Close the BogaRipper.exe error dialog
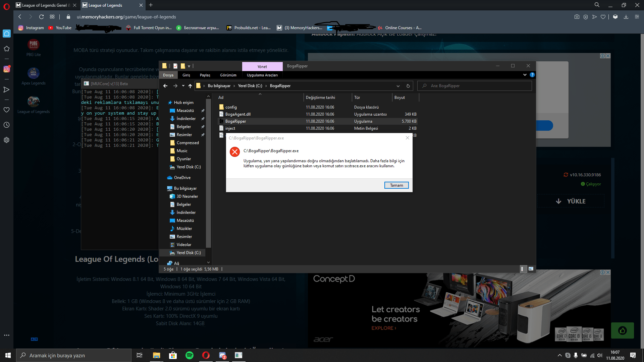The height and width of the screenshot is (362, 644). [408, 138]
